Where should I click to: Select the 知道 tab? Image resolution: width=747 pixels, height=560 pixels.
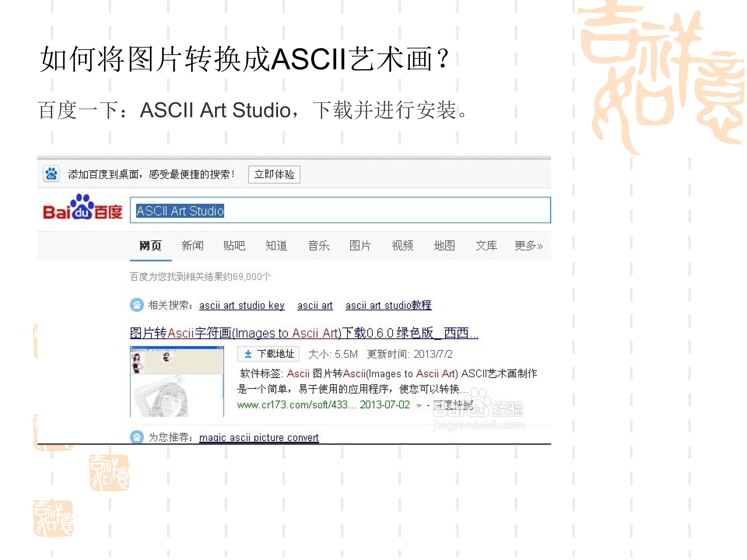point(276,246)
